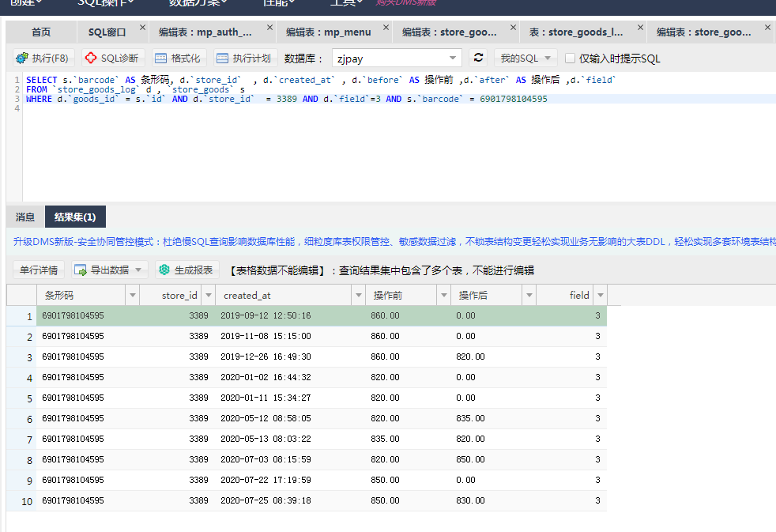
Task: Click the 条形码 column header
Action: click(81, 296)
